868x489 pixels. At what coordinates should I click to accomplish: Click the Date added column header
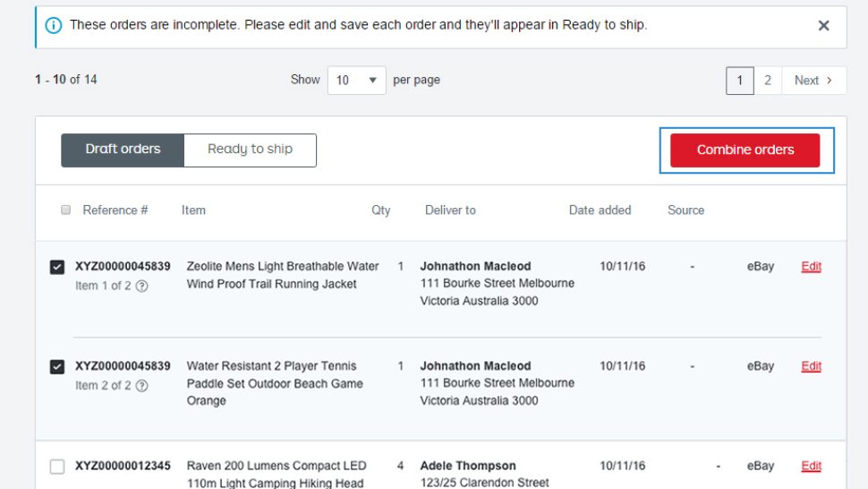[x=600, y=210]
